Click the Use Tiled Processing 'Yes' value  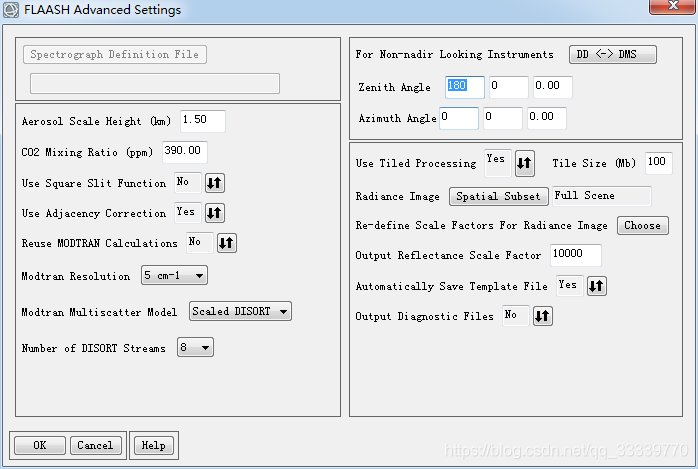pyautogui.click(x=498, y=163)
